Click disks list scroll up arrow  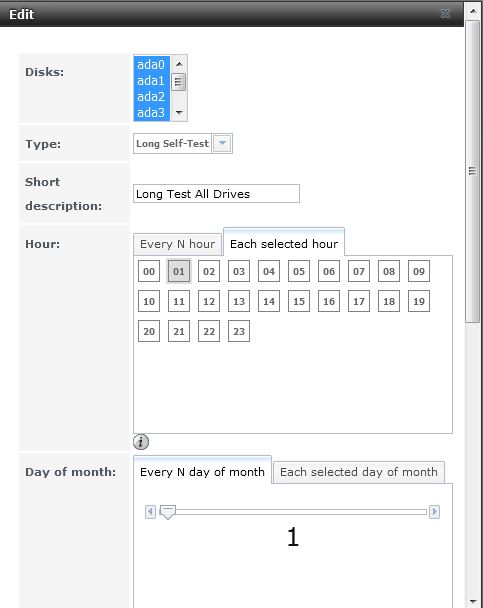(x=179, y=64)
